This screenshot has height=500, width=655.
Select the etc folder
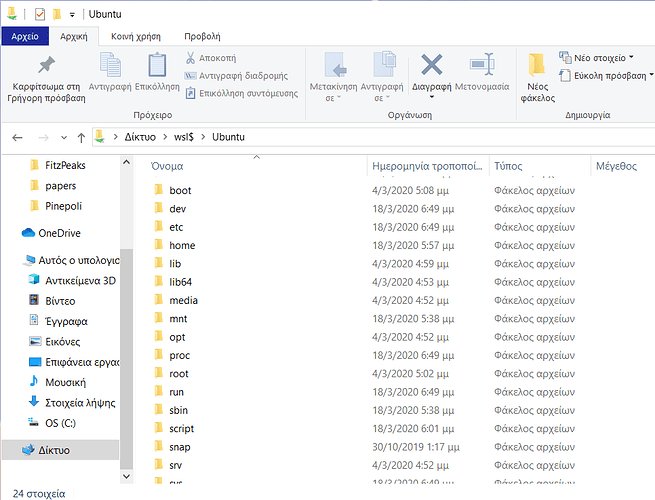coord(176,227)
